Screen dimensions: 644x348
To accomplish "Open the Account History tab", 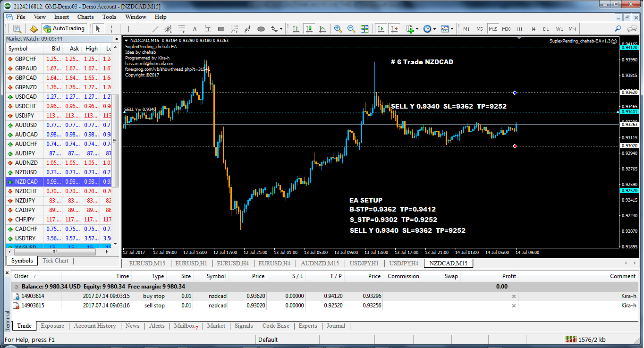I will coord(95,326).
